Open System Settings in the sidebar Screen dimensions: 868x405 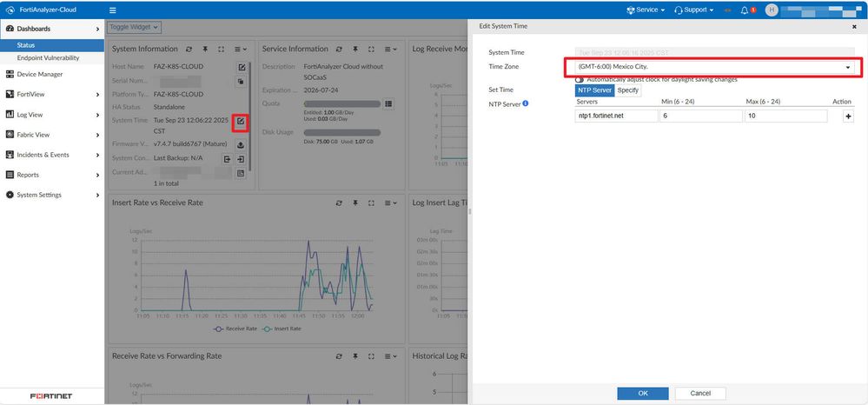click(x=52, y=195)
